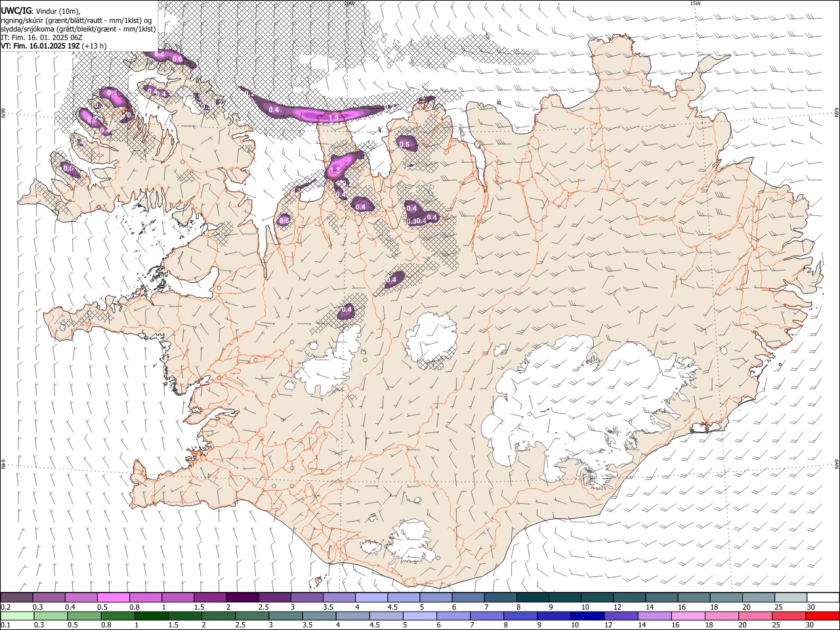Screen dimensions: 840x630
Task: Click the UWC/IG title text
Action: coord(16,10)
